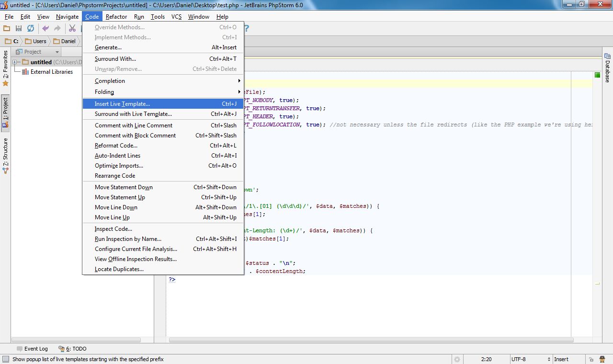Open the File menu
Image resolution: width=613 pixels, height=364 pixels.
tap(9, 17)
